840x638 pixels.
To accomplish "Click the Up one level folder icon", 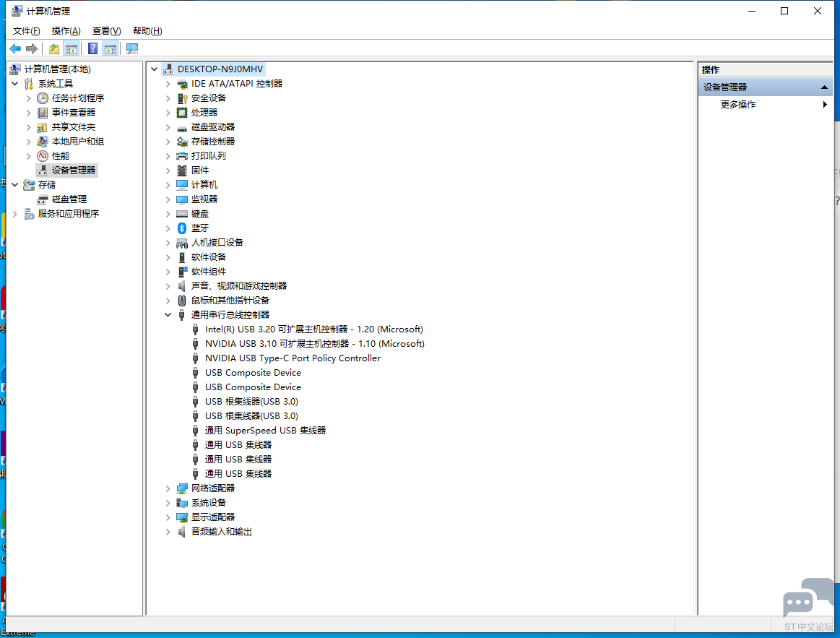I will tap(54, 49).
